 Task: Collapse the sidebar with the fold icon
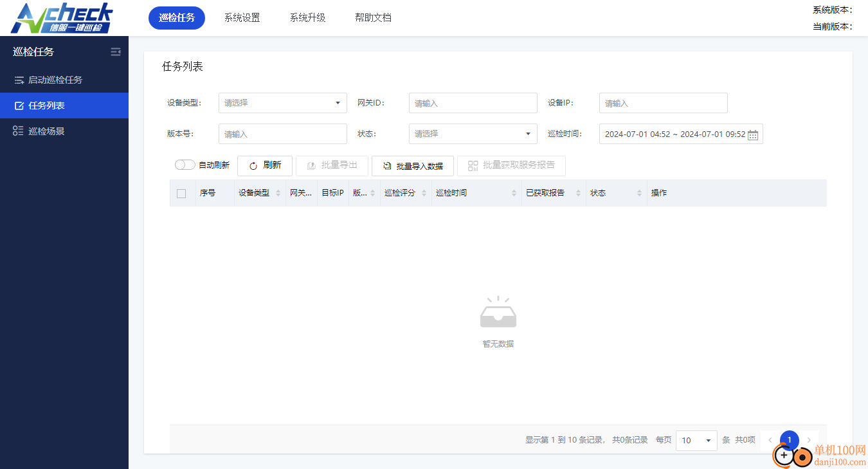[116, 52]
